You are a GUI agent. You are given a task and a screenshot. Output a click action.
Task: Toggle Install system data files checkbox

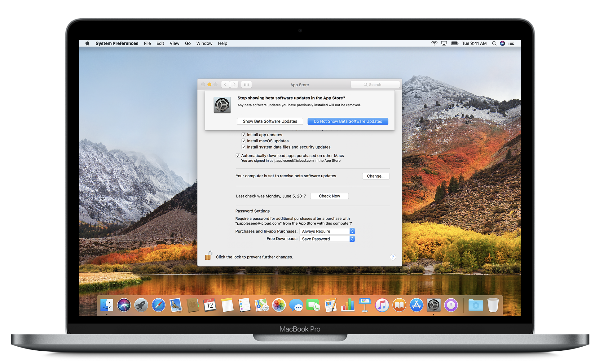pyautogui.click(x=244, y=147)
